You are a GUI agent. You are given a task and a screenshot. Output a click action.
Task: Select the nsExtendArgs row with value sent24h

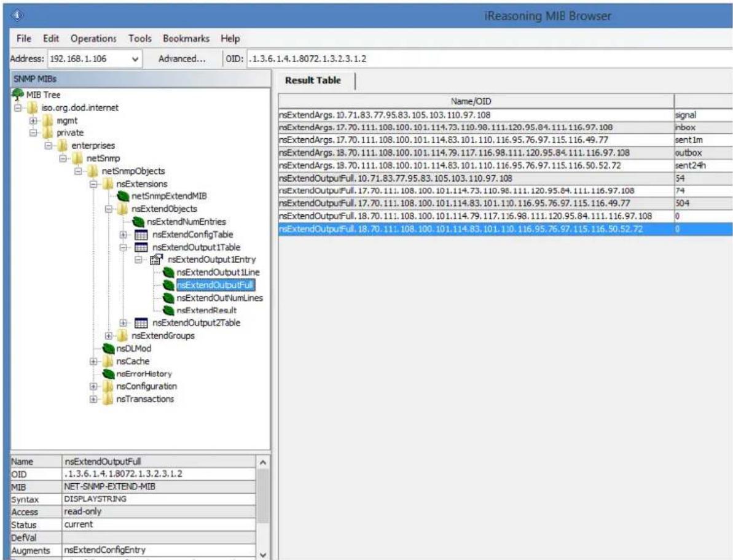[x=505, y=165]
